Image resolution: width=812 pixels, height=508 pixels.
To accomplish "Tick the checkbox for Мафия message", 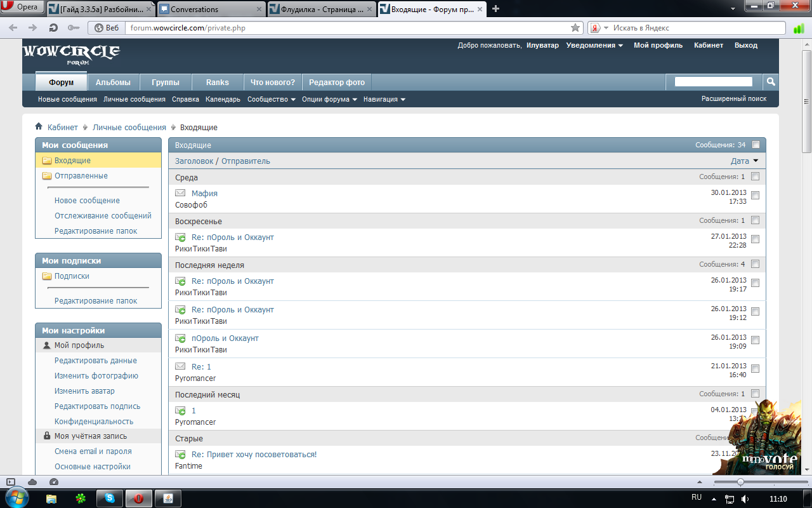I will tap(755, 195).
